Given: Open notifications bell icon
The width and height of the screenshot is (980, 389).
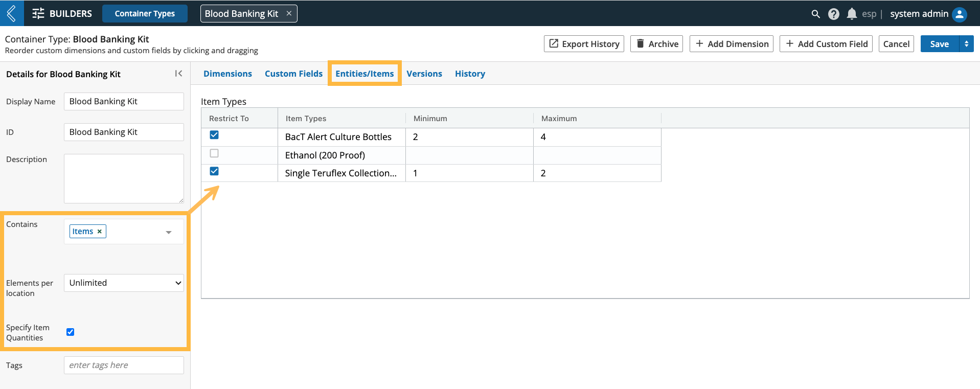Looking at the screenshot, I should [x=852, y=14].
